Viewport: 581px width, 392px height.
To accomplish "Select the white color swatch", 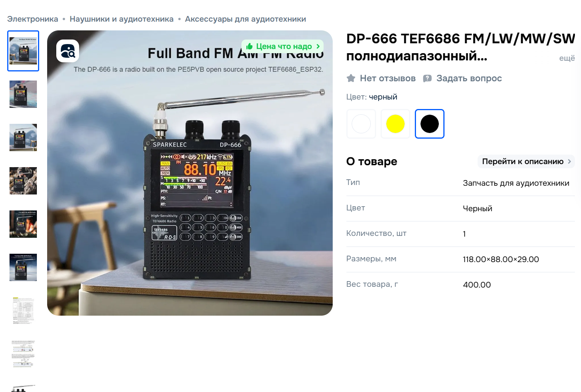I will pyautogui.click(x=361, y=124).
